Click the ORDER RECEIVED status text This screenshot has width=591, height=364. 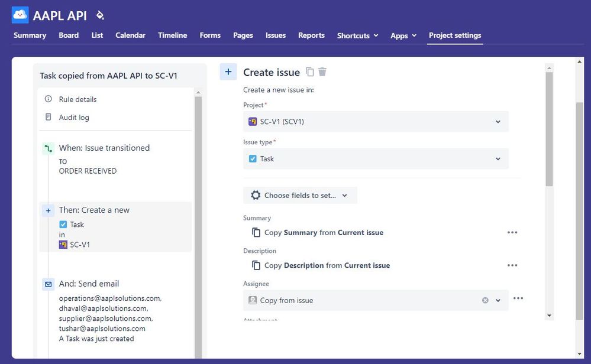[88, 171]
